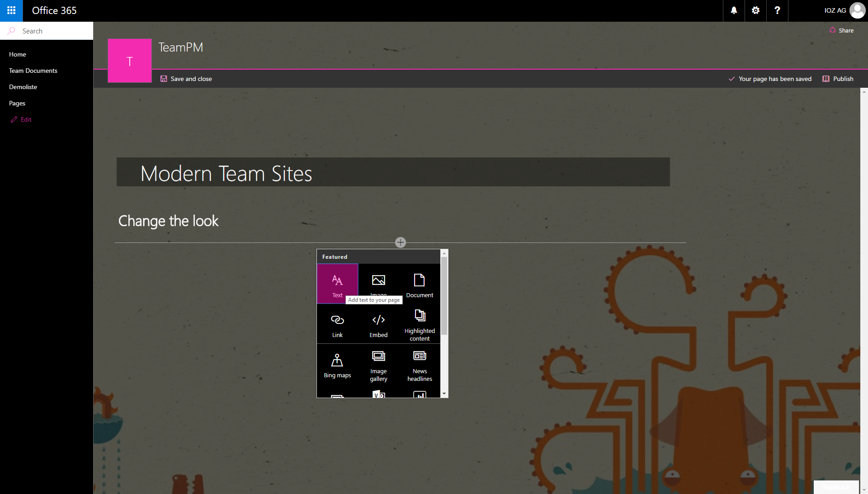This screenshot has height=494, width=868.
Task: Click the Featured section header
Action: [x=335, y=256]
